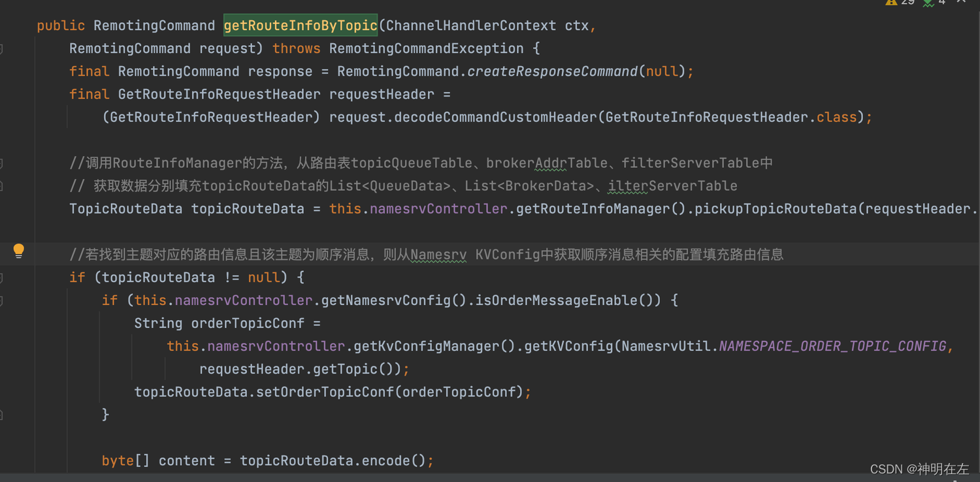Click the 'byte' keyword
The width and height of the screenshot is (980, 482).
point(118,461)
